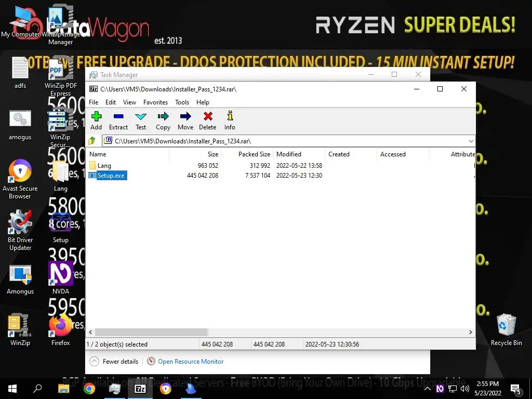Switch to Task Manager taskbar button
The width and height of the screenshot is (532, 399).
tap(115, 389)
